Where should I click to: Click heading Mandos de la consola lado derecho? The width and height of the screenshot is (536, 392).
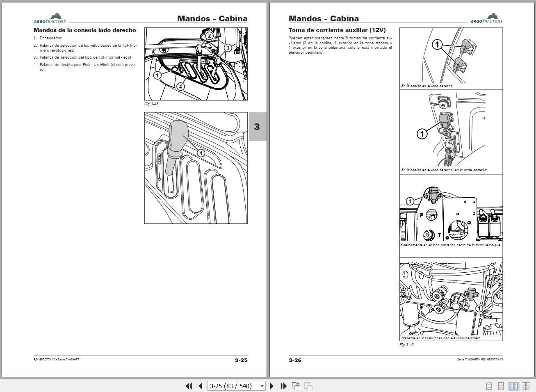click(x=84, y=30)
